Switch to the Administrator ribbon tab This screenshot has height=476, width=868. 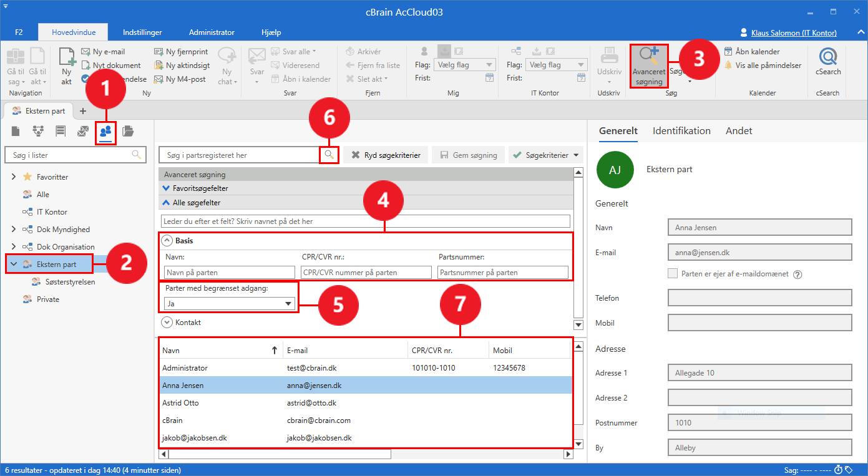(x=212, y=32)
